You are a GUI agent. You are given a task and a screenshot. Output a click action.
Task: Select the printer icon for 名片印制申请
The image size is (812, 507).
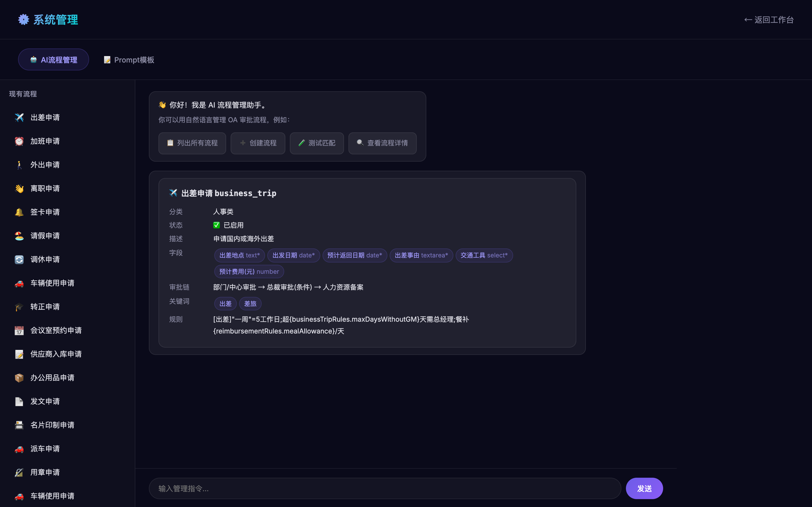click(x=19, y=425)
